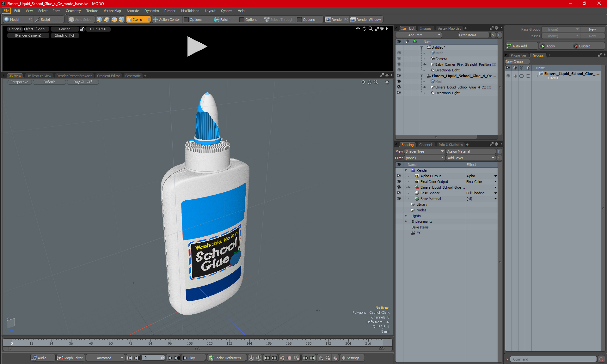Screen dimensions: 607x364
Task: Click Discard in the passes panel
Action: (588, 46)
